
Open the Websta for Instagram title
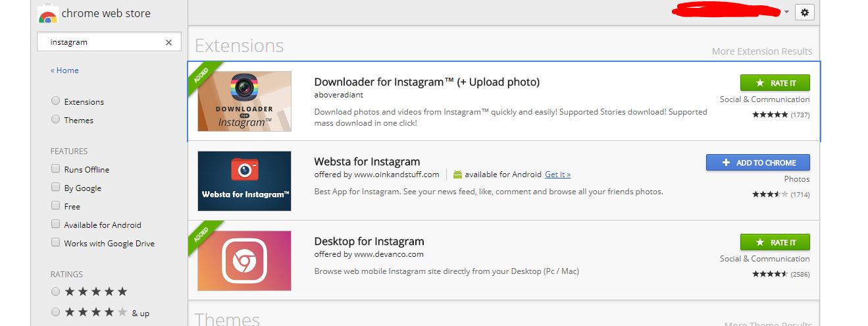pos(367,161)
